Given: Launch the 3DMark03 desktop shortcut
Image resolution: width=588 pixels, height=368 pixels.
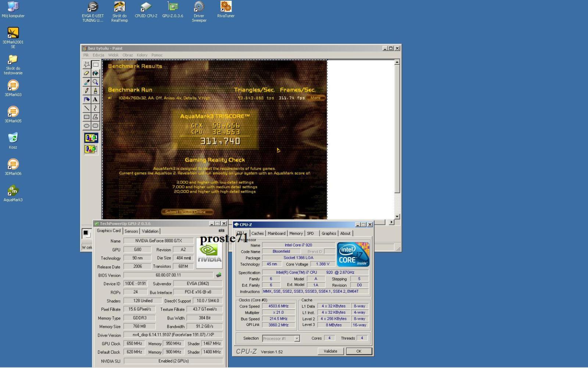Looking at the screenshot, I should point(13,88).
